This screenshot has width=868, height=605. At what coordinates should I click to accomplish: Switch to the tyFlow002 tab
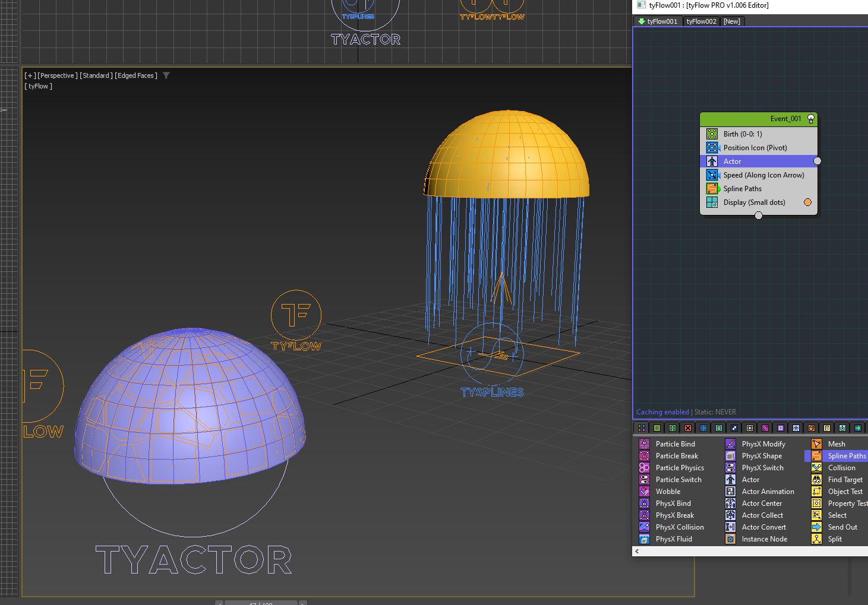(x=702, y=21)
